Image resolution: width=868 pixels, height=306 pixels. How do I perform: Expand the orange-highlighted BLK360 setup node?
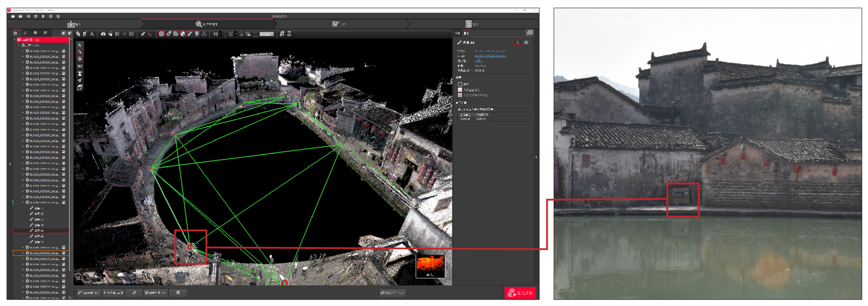point(23,253)
